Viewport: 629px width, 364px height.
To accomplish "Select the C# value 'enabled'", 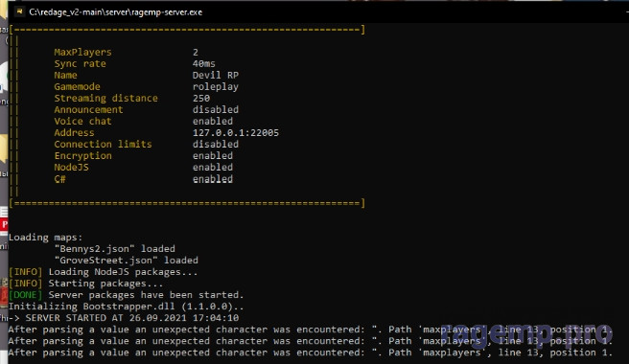I will (213, 179).
